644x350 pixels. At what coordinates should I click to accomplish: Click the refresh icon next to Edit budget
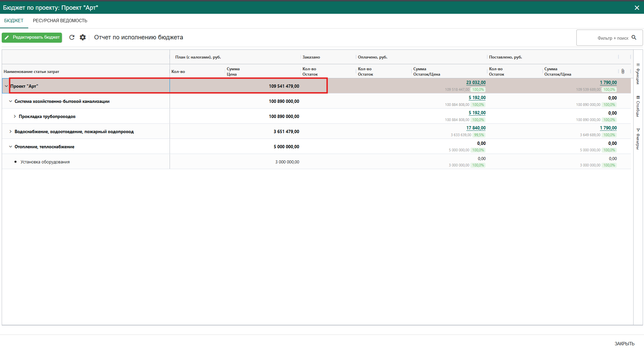tap(72, 37)
